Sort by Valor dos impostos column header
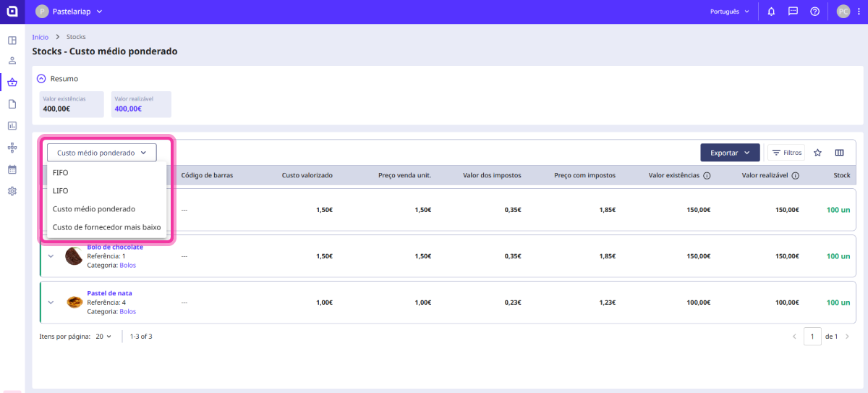Image resolution: width=868 pixels, height=393 pixels. [492, 175]
